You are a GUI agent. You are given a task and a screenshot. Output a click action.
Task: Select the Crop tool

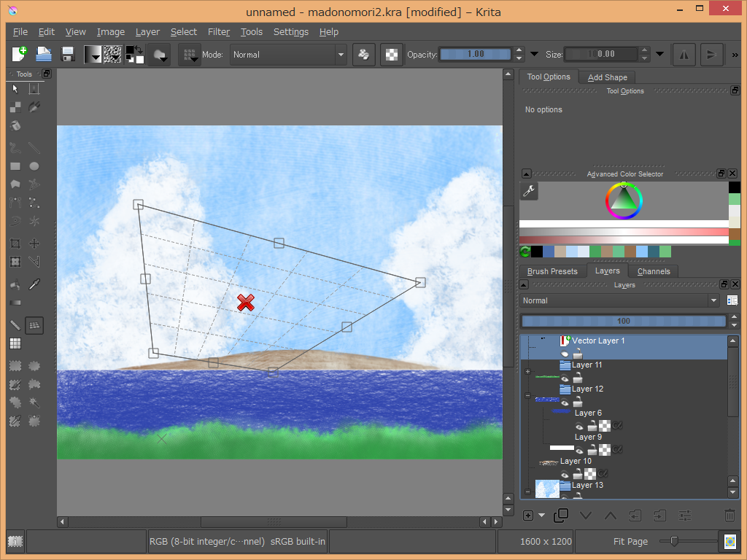(x=15, y=244)
